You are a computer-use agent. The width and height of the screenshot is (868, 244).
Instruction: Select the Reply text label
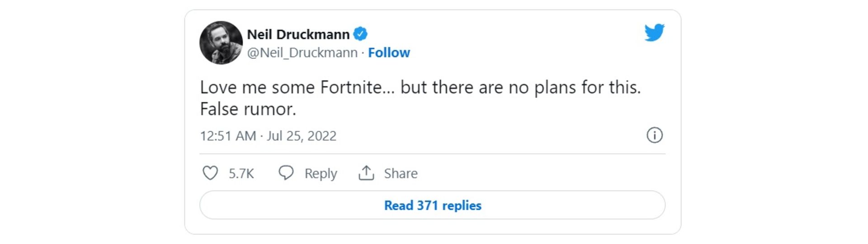pyautogui.click(x=321, y=173)
